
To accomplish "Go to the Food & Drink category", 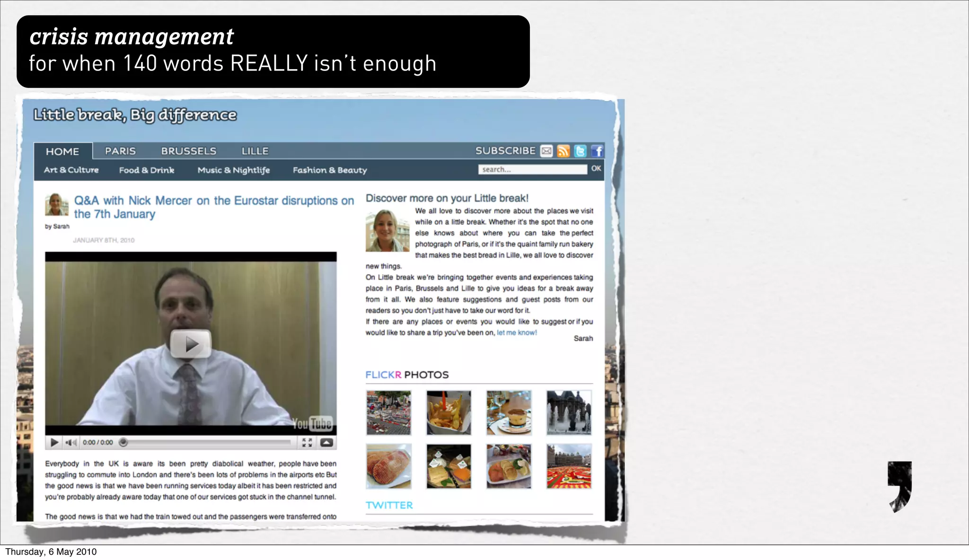I will 147,170.
